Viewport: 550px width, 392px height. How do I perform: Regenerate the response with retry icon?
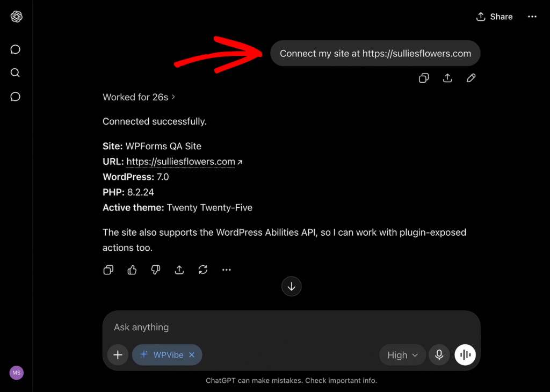click(202, 270)
